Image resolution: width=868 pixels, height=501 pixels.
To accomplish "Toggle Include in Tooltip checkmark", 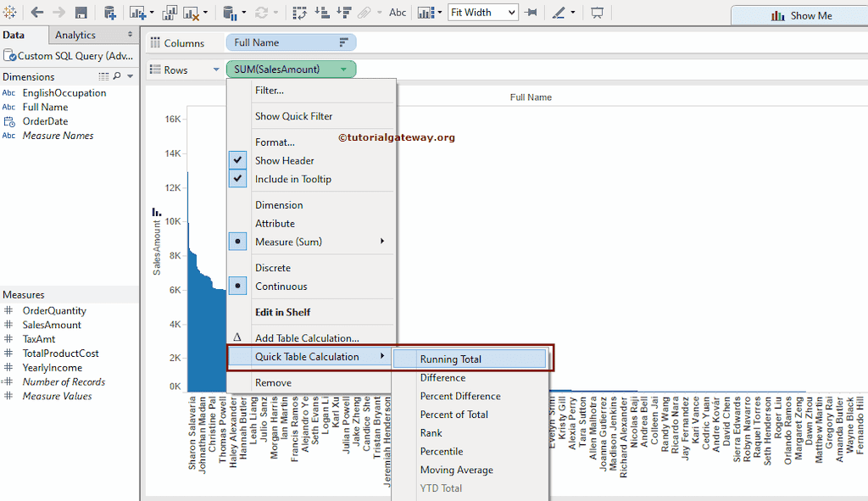I will [292, 179].
